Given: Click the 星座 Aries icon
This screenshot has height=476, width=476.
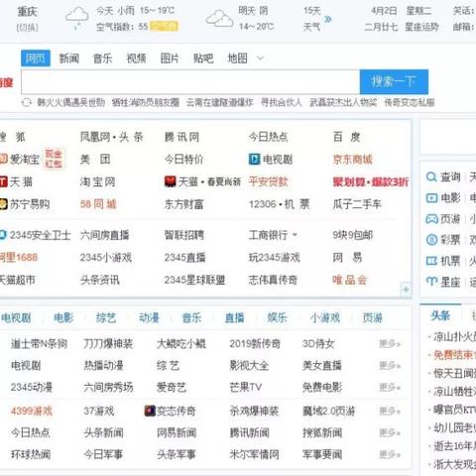Looking at the screenshot, I should 431,282.
